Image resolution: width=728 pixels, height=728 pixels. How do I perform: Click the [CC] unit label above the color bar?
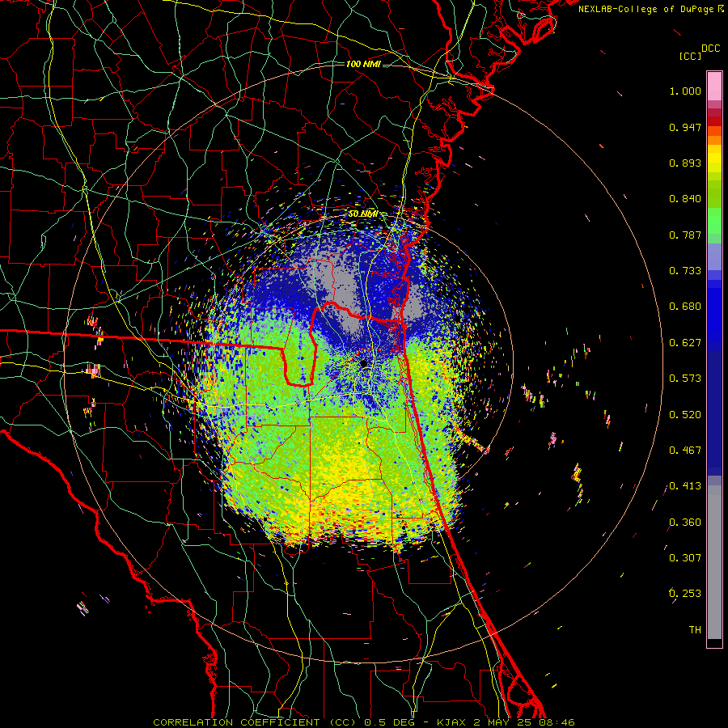pyautogui.click(x=691, y=56)
